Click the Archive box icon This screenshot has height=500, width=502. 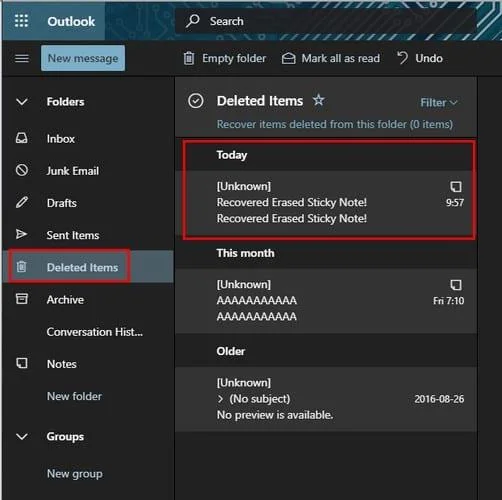(x=22, y=299)
